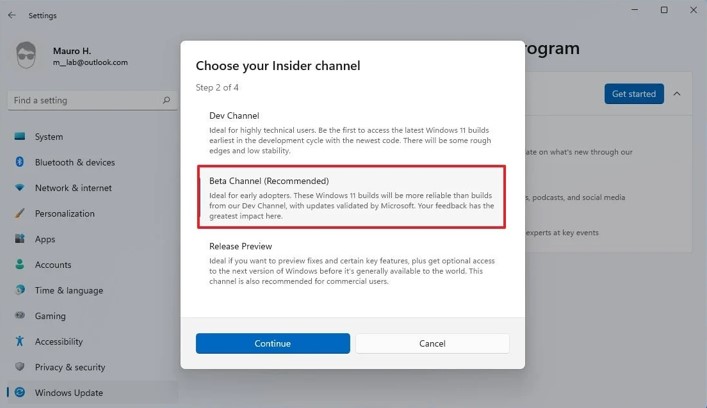Select Windows Update in sidebar
This screenshot has height=408, width=707.
click(x=92, y=393)
